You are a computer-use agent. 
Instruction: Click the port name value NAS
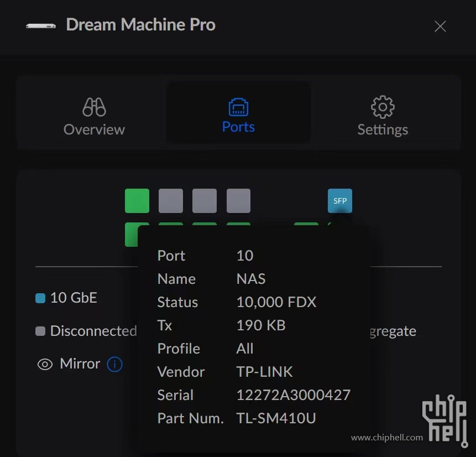point(251,279)
